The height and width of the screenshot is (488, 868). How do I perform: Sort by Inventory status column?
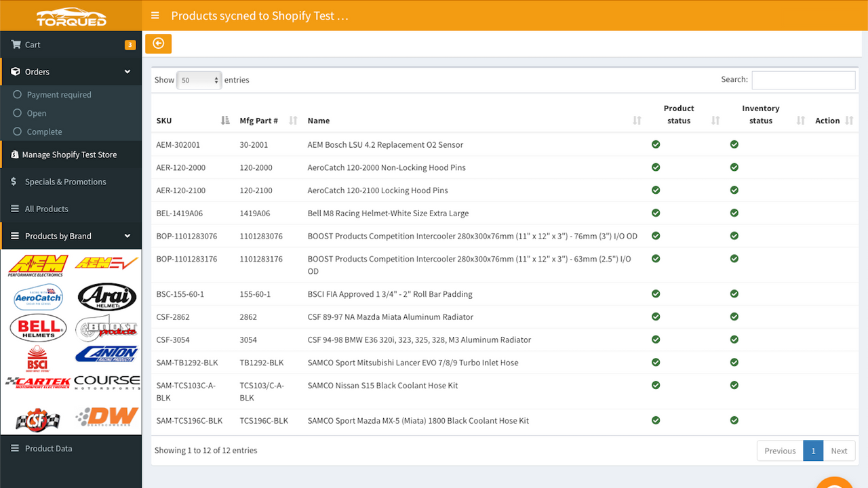[768, 115]
